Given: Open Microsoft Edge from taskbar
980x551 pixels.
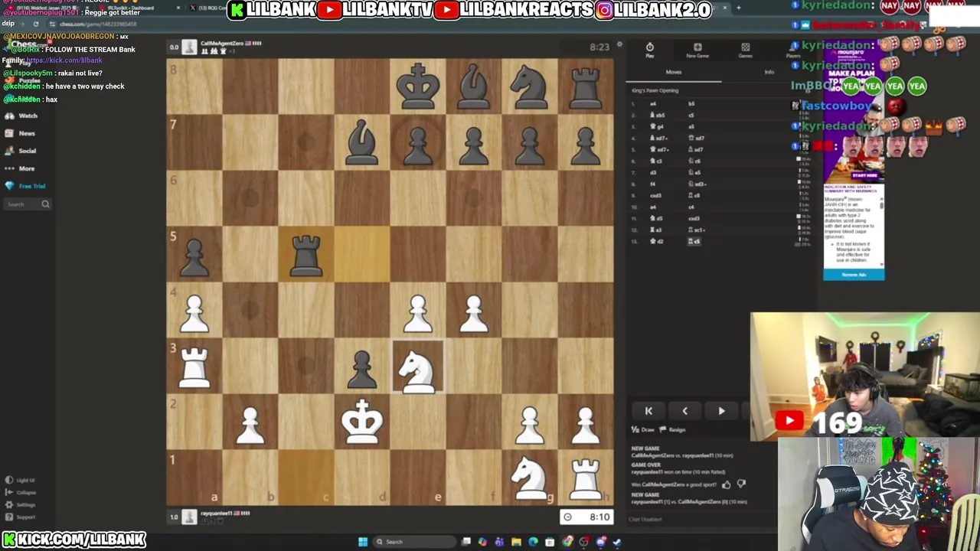Looking at the screenshot, I should coord(533,542).
